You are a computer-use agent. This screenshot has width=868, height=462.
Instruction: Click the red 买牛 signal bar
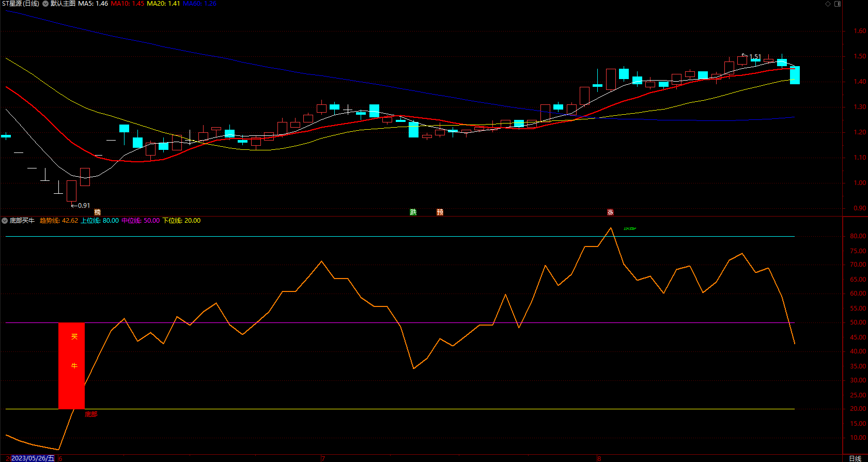tap(71, 366)
